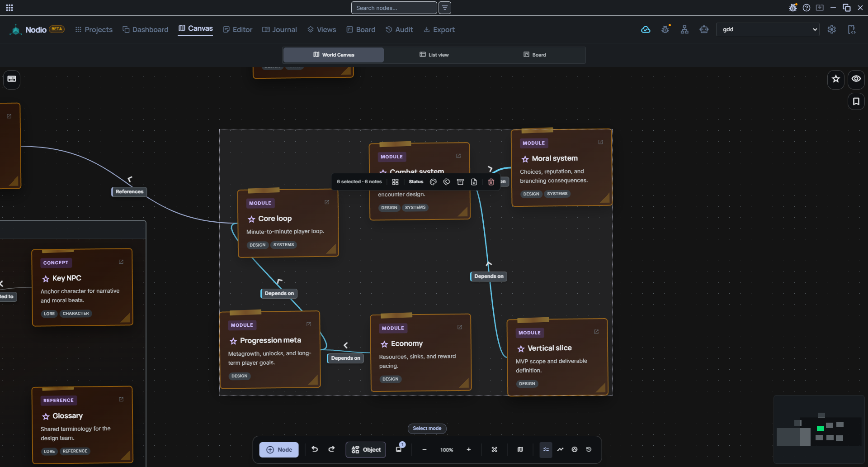The height and width of the screenshot is (467, 868).
Task: Open Moral system node via its corner icon
Action: point(600,142)
